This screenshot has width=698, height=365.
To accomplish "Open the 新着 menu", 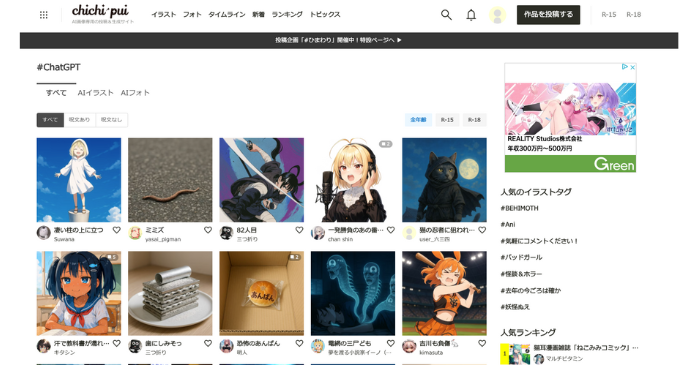I will click(258, 15).
